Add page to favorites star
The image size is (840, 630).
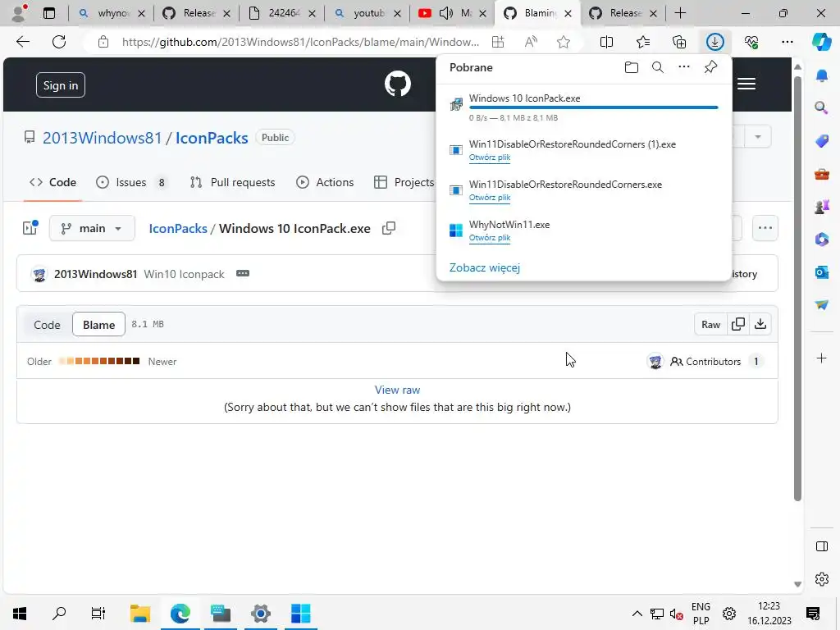tap(563, 42)
